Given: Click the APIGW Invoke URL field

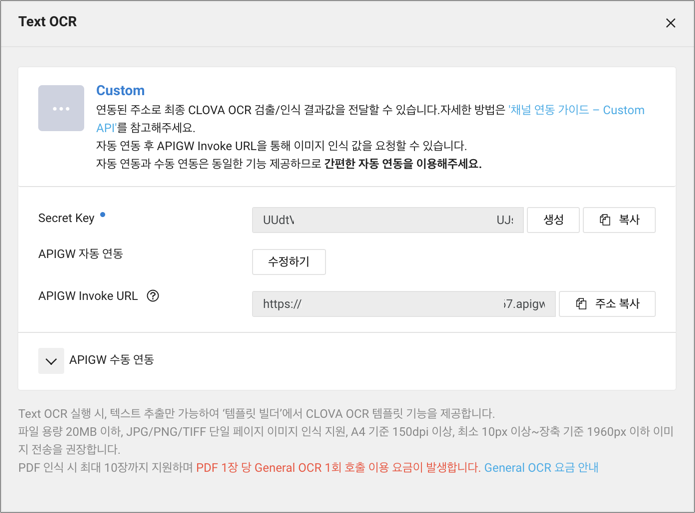Looking at the screenshot, I should click(404, 304).
